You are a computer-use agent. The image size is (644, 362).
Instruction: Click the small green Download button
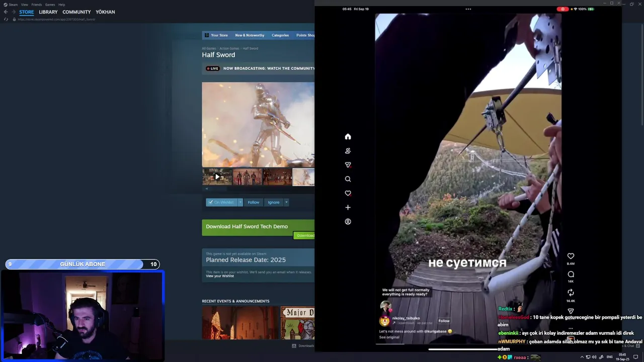304,235
